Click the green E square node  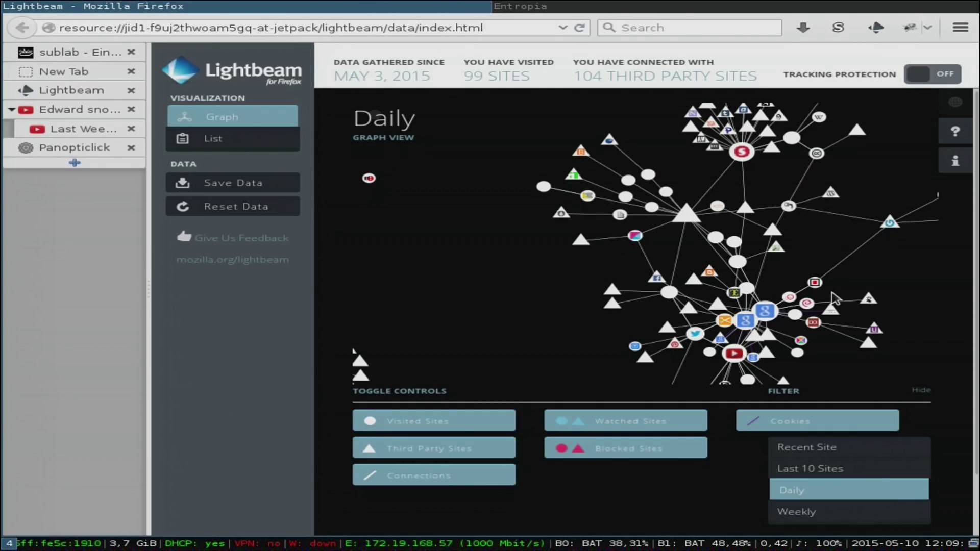[x=734, y=292]
